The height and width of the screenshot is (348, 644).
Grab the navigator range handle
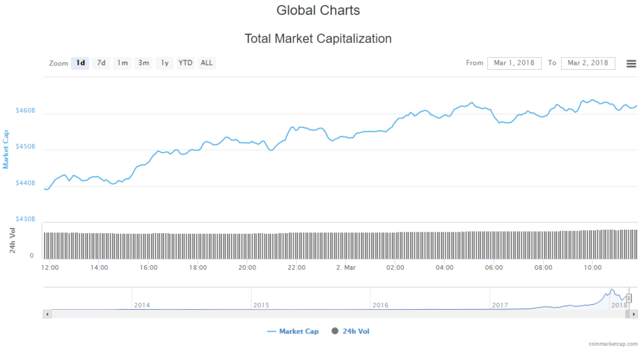(628, 298)
